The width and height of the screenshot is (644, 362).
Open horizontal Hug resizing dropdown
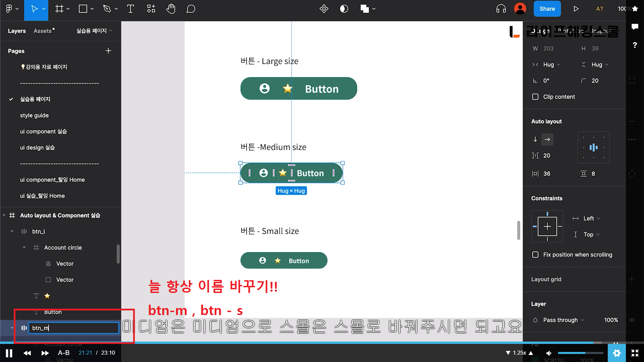tap(551, 65)
